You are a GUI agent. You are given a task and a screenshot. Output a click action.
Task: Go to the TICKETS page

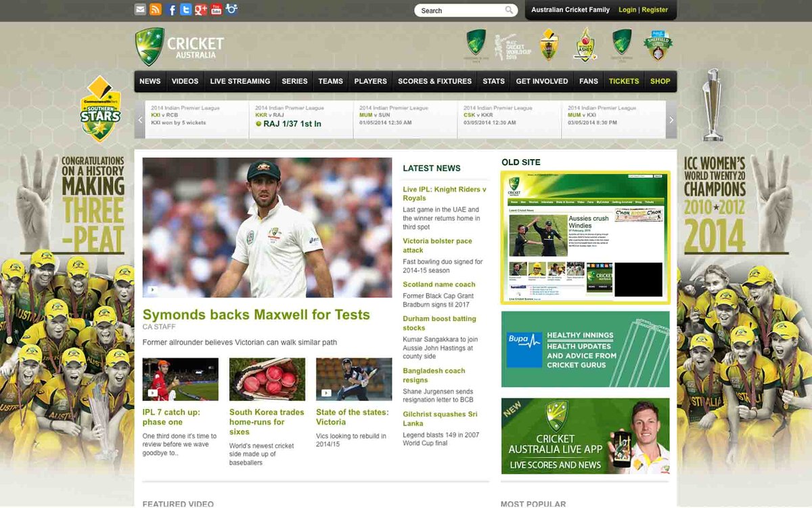624,81
